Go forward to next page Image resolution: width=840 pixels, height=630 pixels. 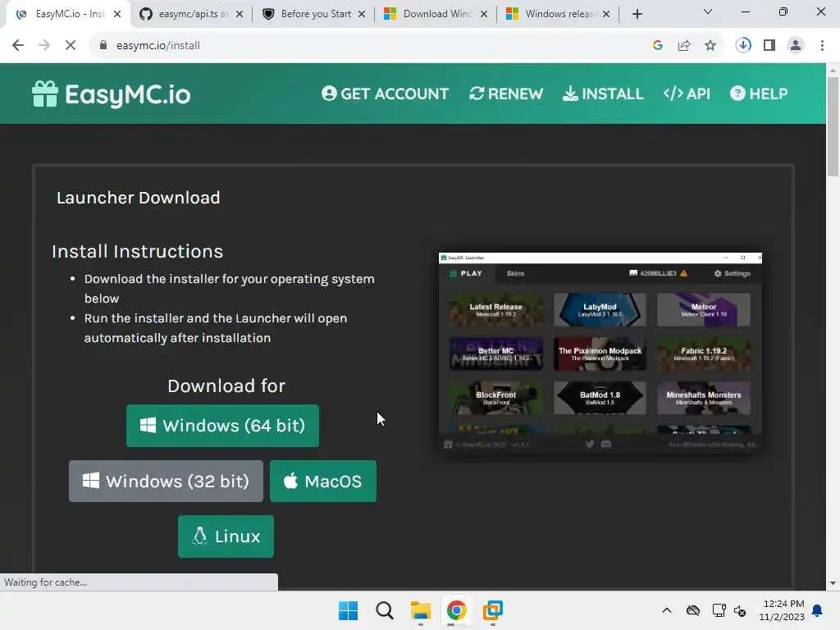tap(44, 46)
